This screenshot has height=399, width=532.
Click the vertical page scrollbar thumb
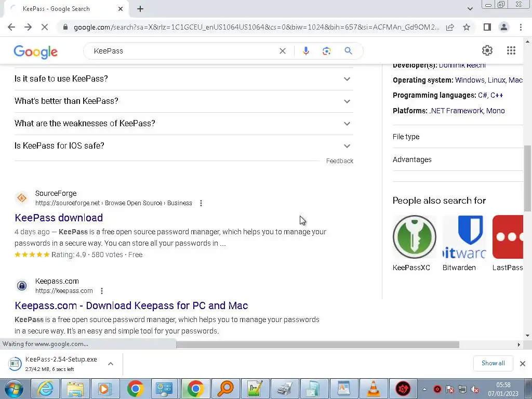[x=527, y=179]
